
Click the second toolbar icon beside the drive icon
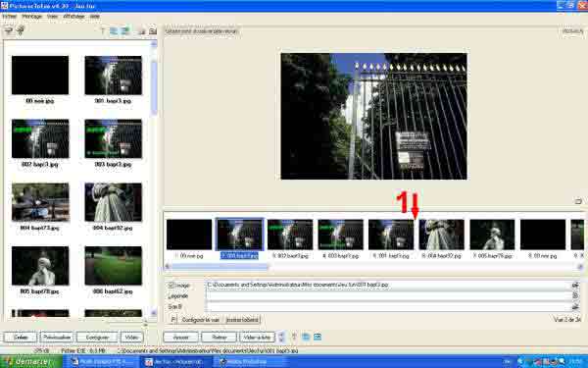pos(21,30)
